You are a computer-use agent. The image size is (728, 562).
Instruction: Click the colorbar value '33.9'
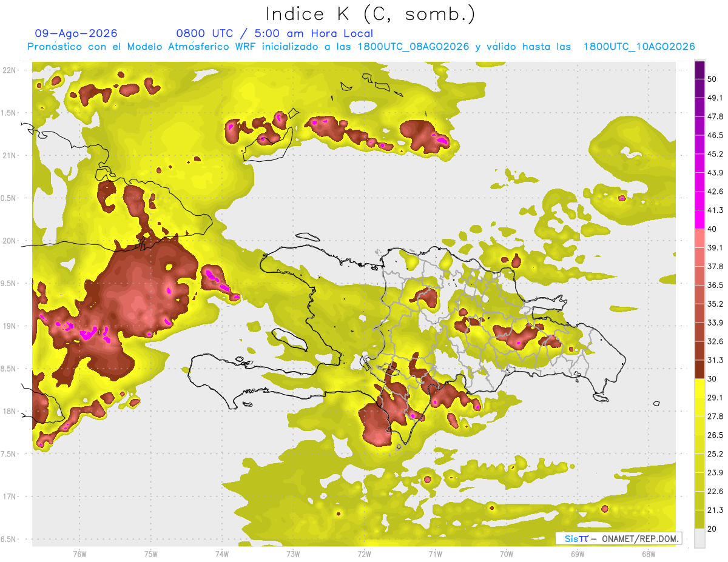coord(715,323)
